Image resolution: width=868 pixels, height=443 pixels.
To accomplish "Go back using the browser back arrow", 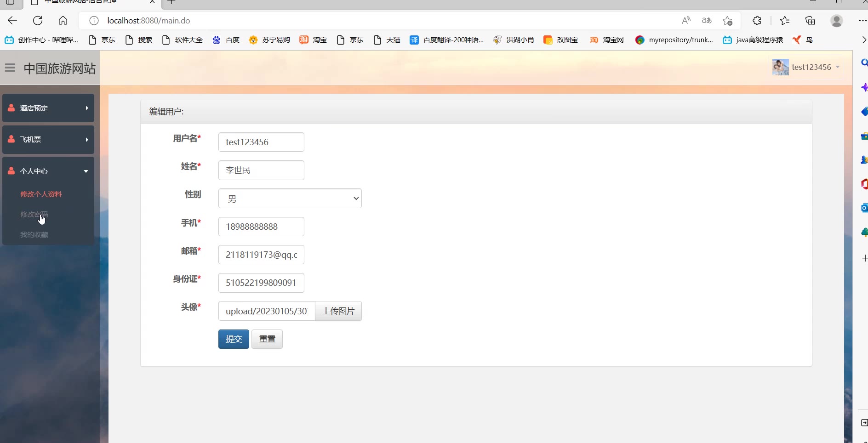I will tap(12, 20).
